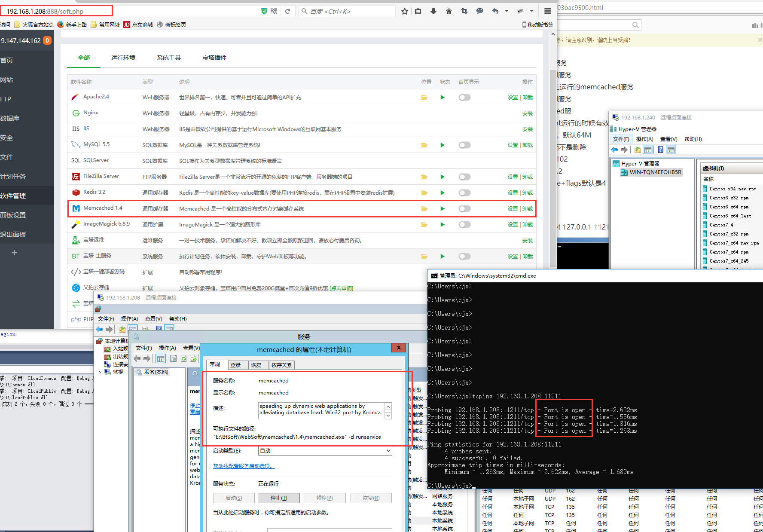This screenshot has width=763, height=532.
Task: Open 京东商城 bookmark
Action: (x=138, y=24)
